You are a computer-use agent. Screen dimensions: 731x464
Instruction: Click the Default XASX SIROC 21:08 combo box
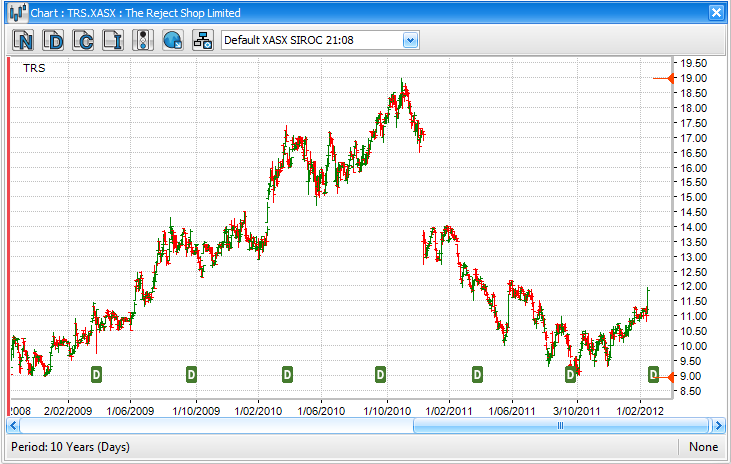coord(320,41)
